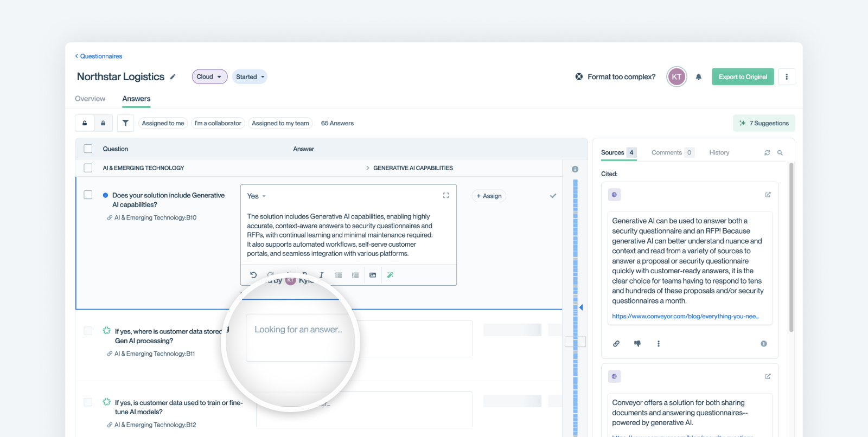The height and width of the screenshot is (437, 868).
Task: Click Export to Original button
Action: (743, 77)
